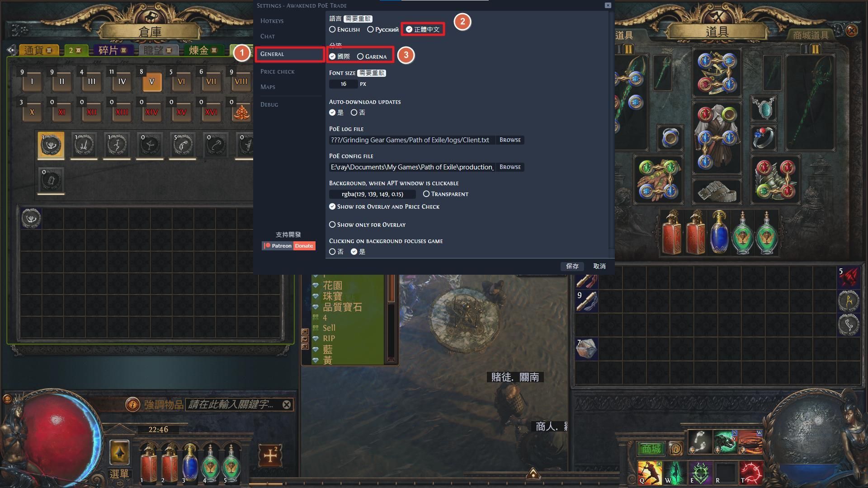Click font size input field
Image resolution: width=868 pixels, height=488 pixels.
tap(344, 84)
